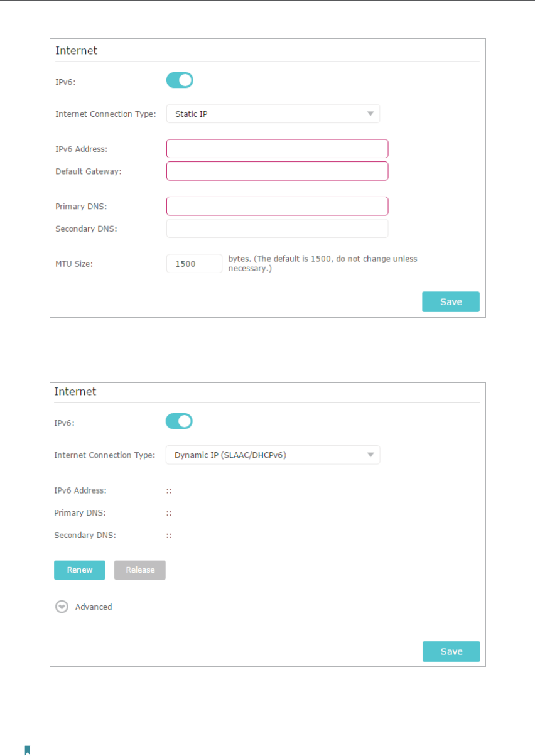Viewport: 535px width, 756px height.
Task: Click the MTU Size field showing 1500
Action: [x=195, y=264]
